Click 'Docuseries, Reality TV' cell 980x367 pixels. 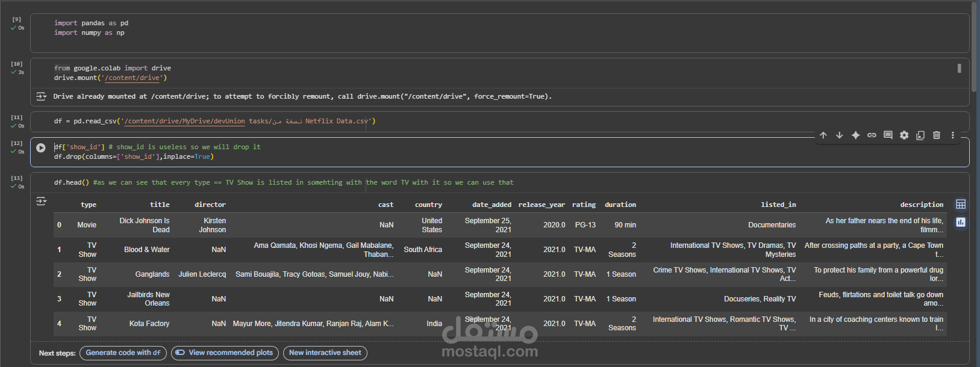[760, 299]
